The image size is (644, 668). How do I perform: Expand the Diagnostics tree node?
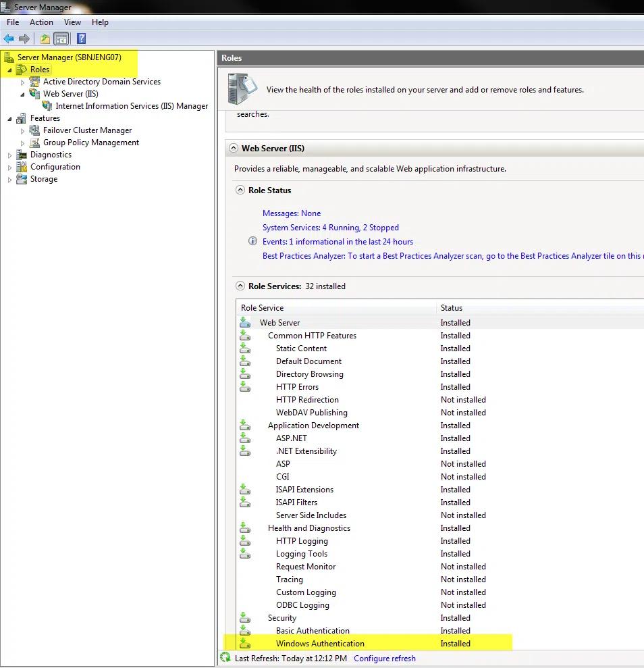(x=10, y=155)
